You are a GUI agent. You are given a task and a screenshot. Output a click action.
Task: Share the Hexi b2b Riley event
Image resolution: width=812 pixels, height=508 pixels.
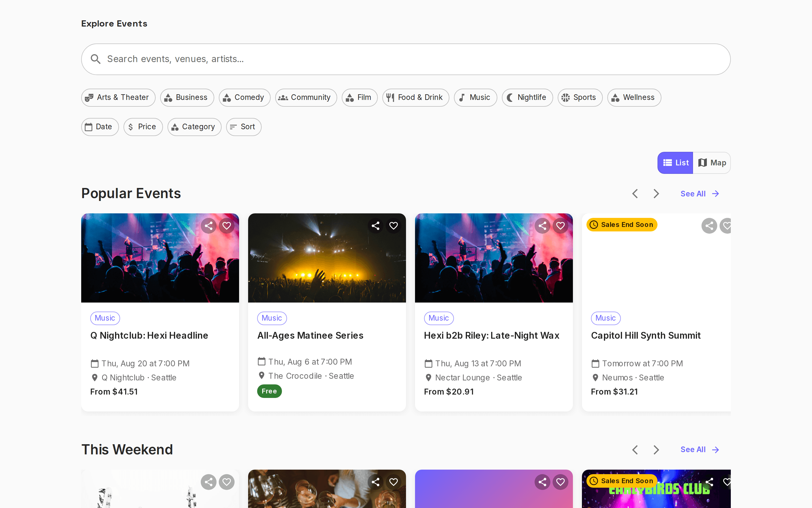pyautogui.click(x=542, y=226)
